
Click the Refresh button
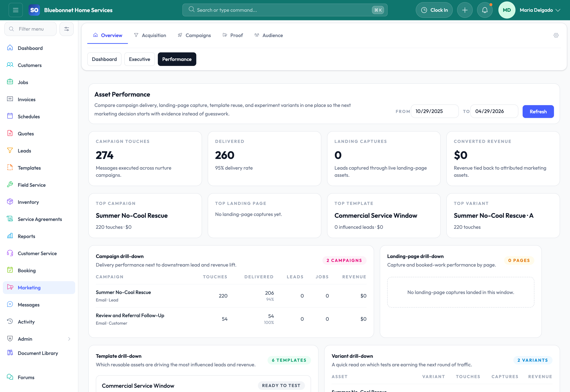[x=538, y=112]
